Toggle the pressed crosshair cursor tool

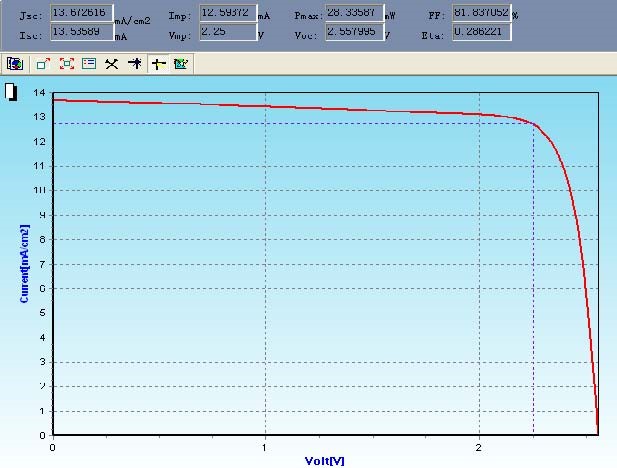(158, 63)
